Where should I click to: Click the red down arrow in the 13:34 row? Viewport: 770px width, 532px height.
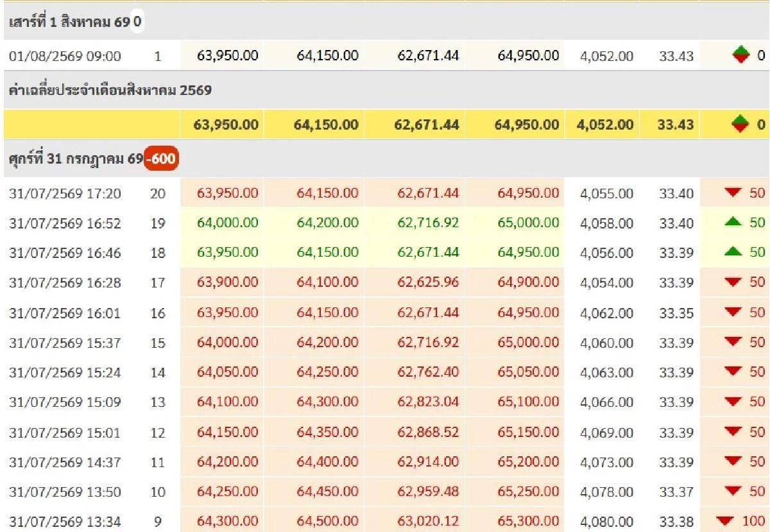point(726,521)
